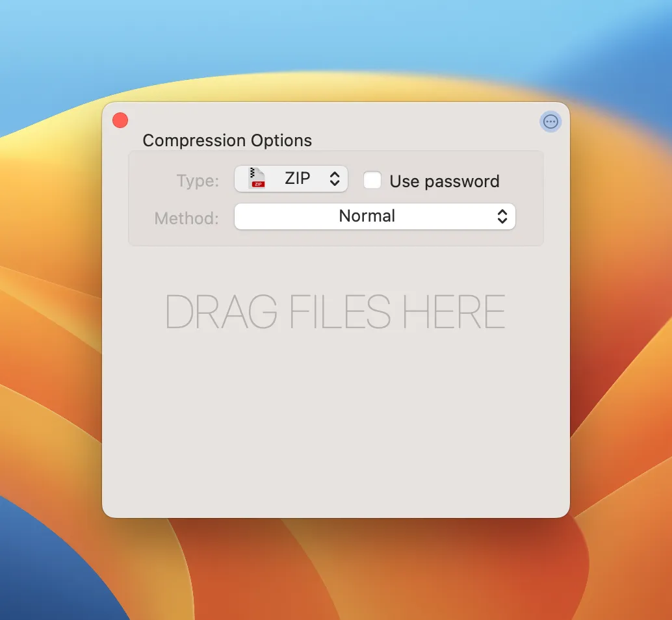Select the "Normal" text in the Method selector
This screenshot has height=620, width=672.
pos(367,216)
